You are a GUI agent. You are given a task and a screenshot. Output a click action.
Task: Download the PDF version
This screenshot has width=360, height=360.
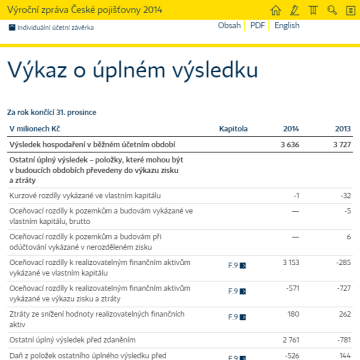coord(257,25)
